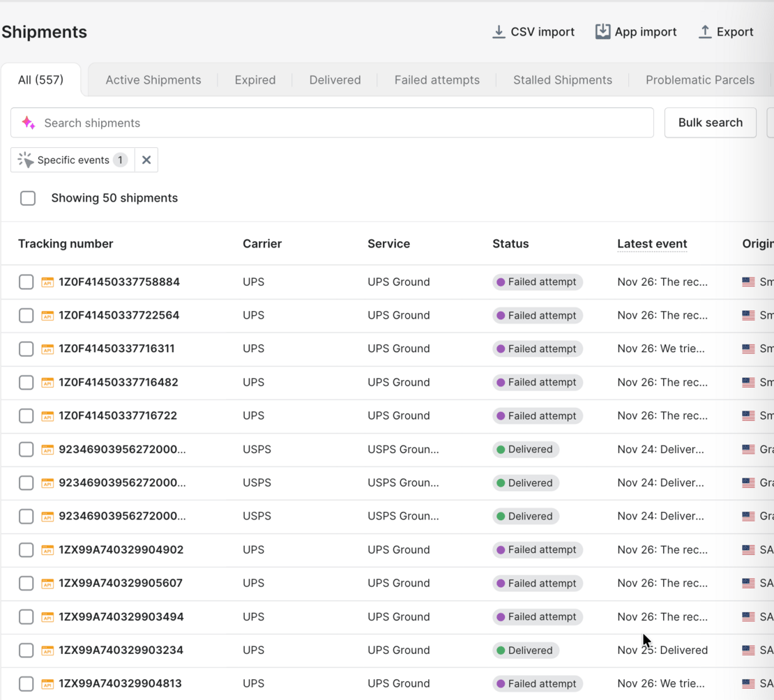Click API icon beside 1Z0F41450337722564
The width and height of the screenshot is (774, 700).
(x=47, y=315)
